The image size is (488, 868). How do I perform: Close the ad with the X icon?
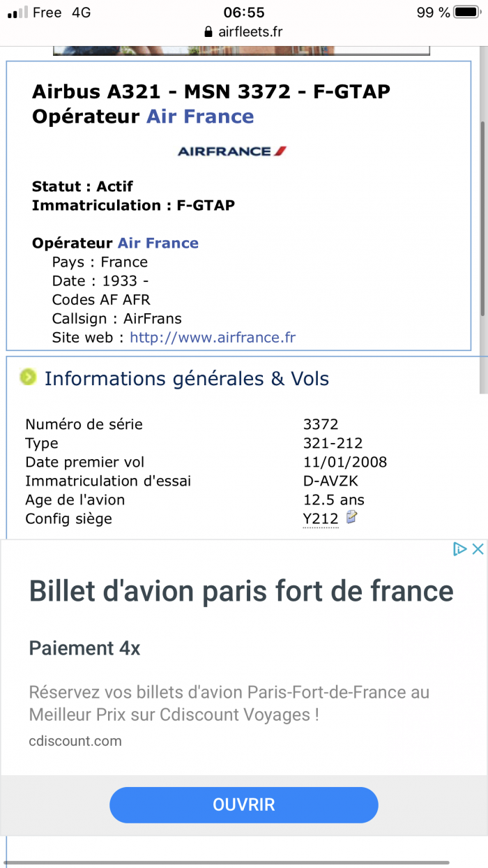(x=478, y=549)
